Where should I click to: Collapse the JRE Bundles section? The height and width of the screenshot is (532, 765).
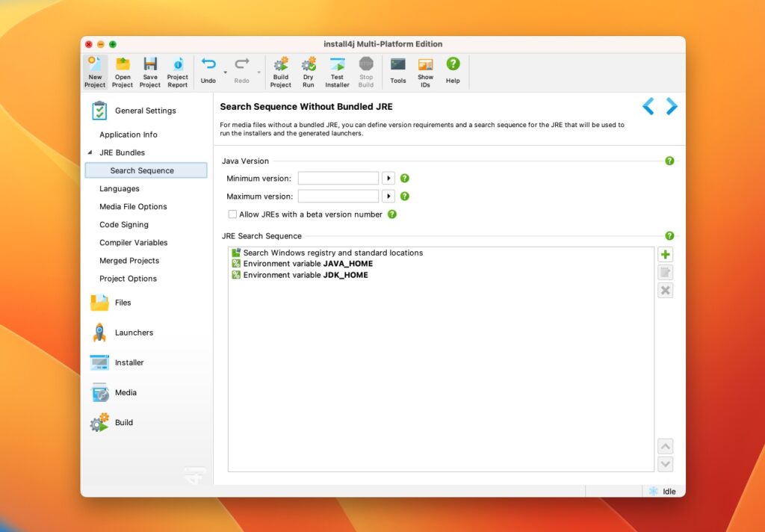pos(91,152)
